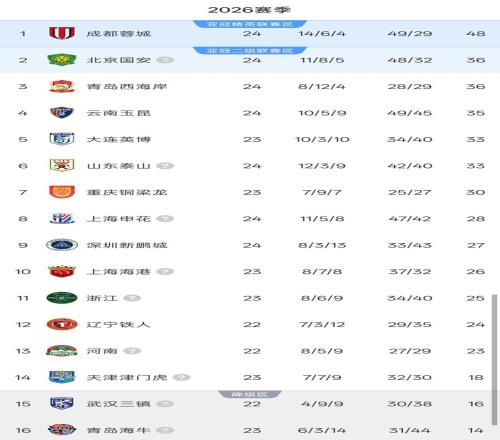Click the 亚冠精英联赛区 zone label
The image size is (500, 440).
[x=250, y=24]
